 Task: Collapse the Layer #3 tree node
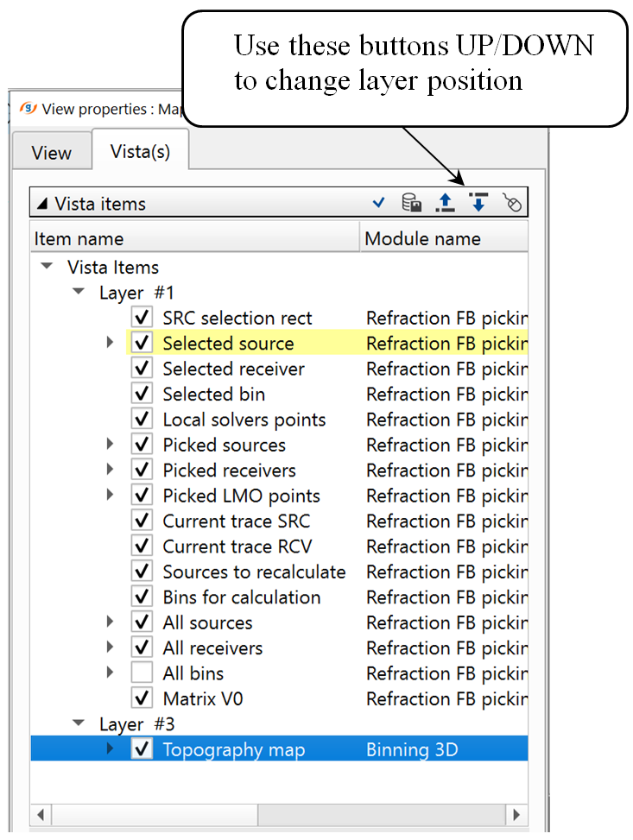[79, 723]
